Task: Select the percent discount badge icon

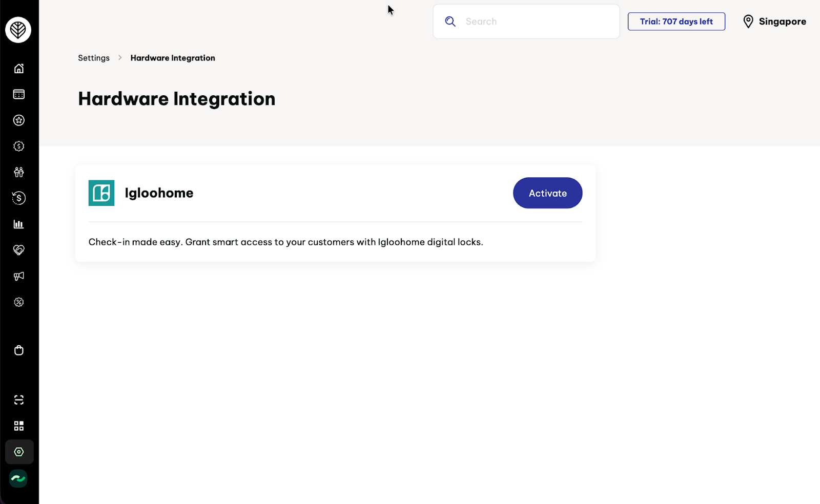Action: tap(19, 302)
